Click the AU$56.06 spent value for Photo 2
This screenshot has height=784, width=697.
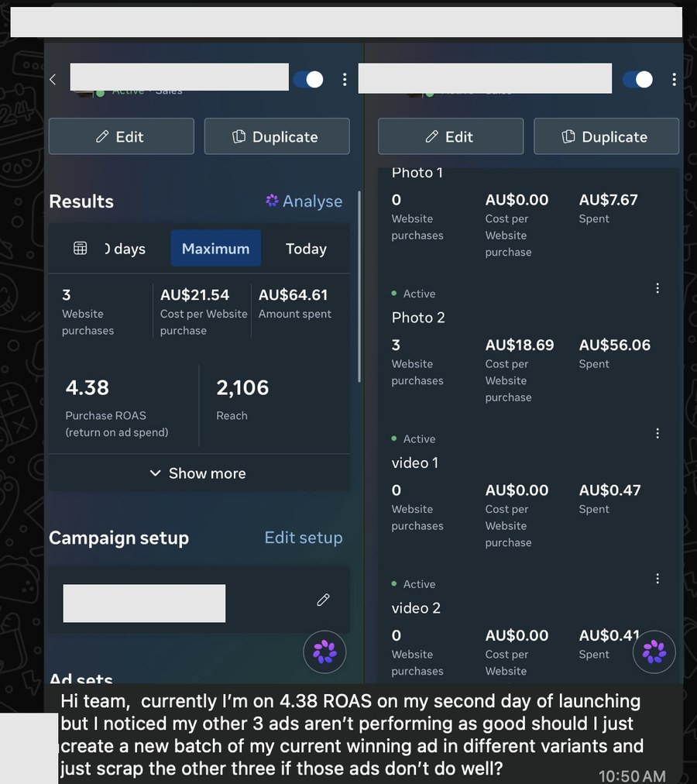614,345
